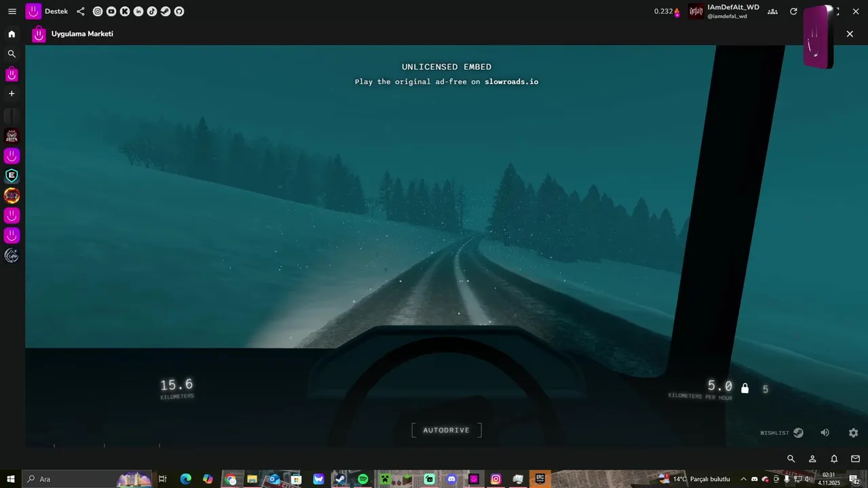Open the Windows Start menu
868x488 pixels.
(x=11, y=479)
